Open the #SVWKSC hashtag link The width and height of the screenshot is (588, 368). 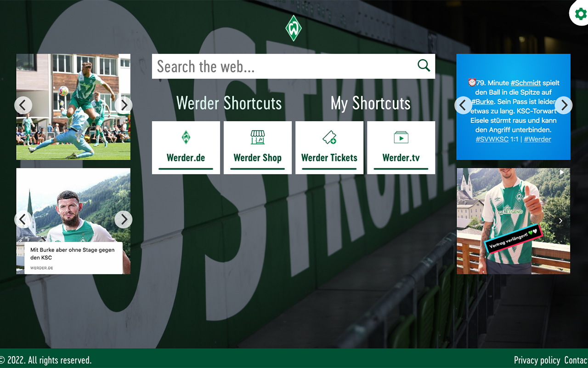[x=492, y=139]
